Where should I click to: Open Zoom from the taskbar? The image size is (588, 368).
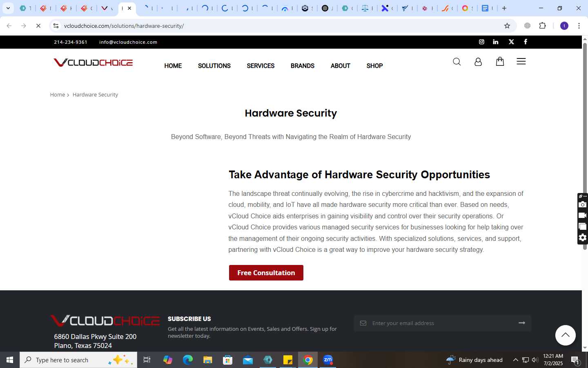(328, 360)
